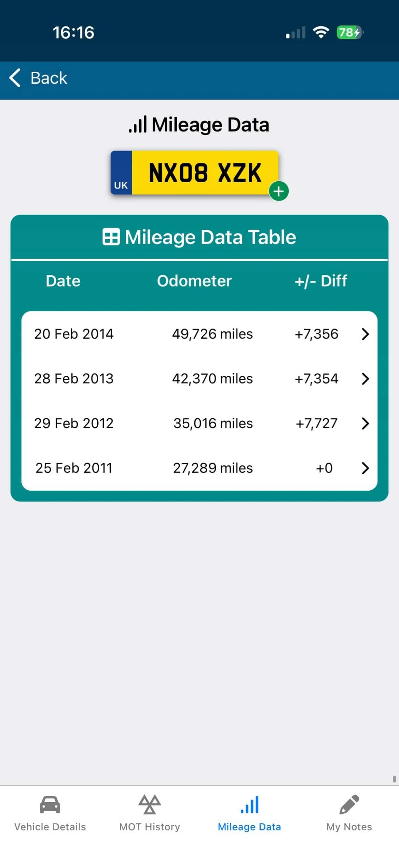This screenshot has width=399, height=868.
Task: Tap the car icon for Vehicle Details
Action: click(50, 804)
